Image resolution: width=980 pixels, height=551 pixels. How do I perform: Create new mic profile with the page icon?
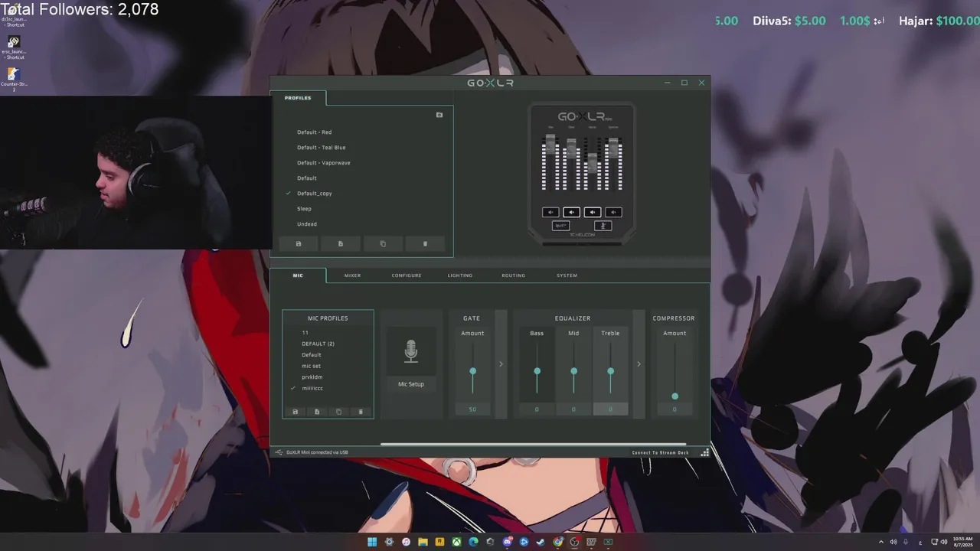pyautogui.click(x=317, y=412)
